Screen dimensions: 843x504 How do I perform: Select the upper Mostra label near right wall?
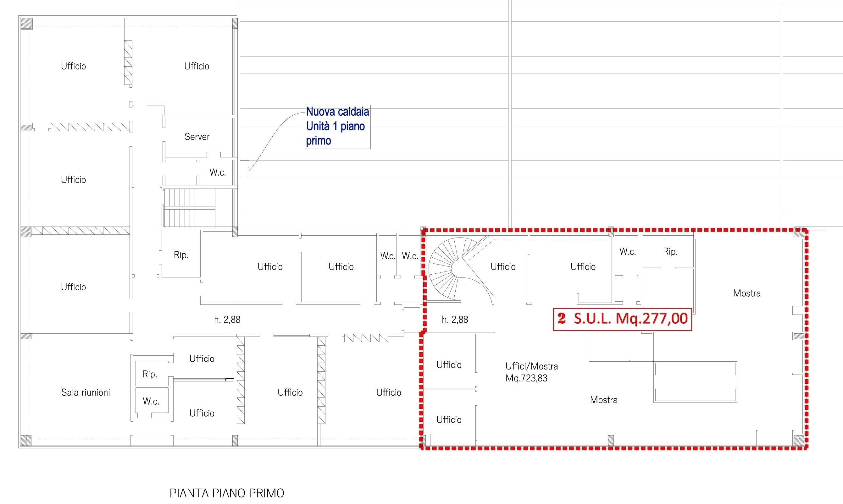pyautogui.click(x=746, y=293)
